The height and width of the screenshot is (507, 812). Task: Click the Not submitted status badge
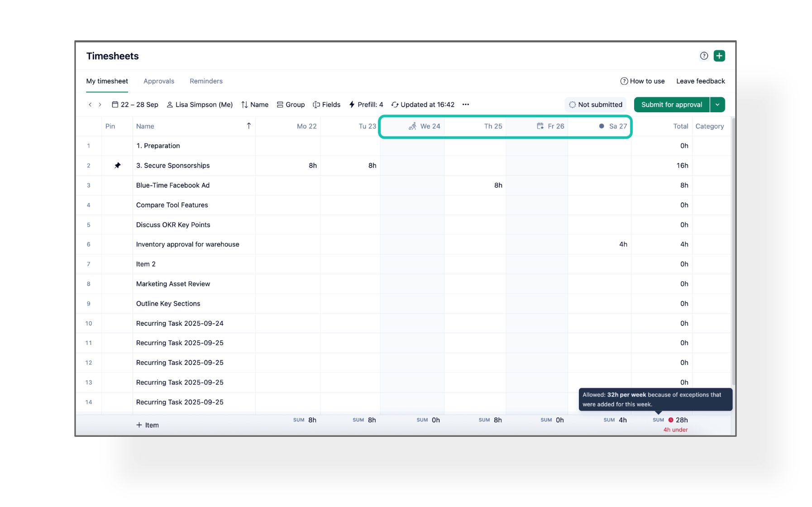(596, 105)
